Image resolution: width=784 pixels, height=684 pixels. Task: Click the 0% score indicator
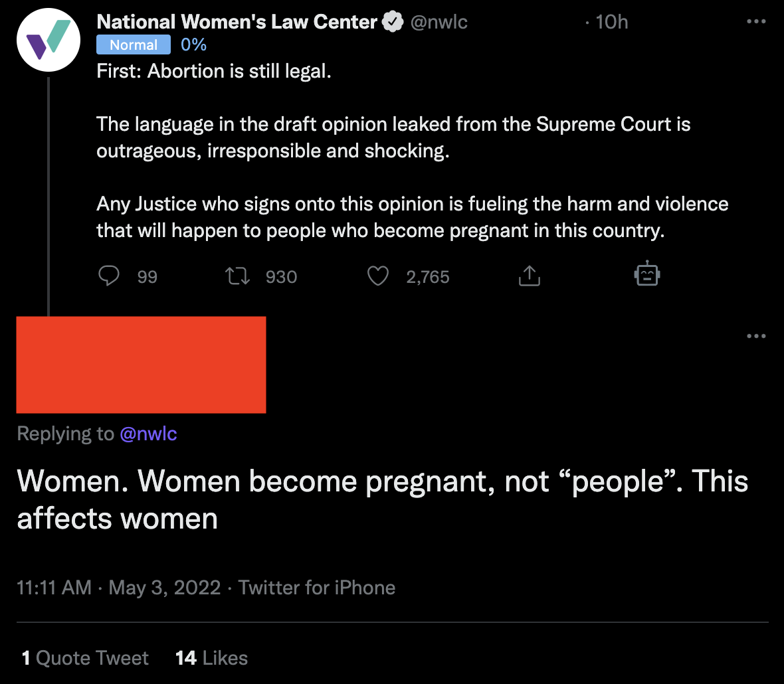[x=193, y=44]
